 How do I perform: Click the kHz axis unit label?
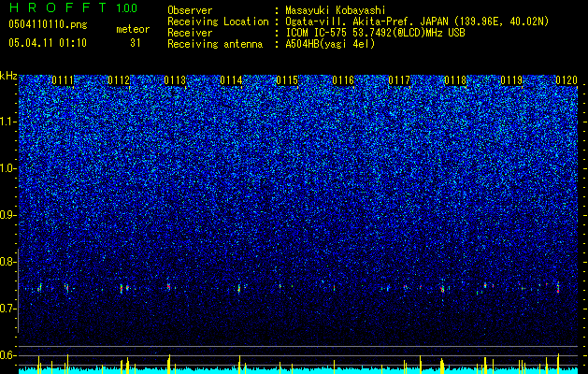click(8, 76)
